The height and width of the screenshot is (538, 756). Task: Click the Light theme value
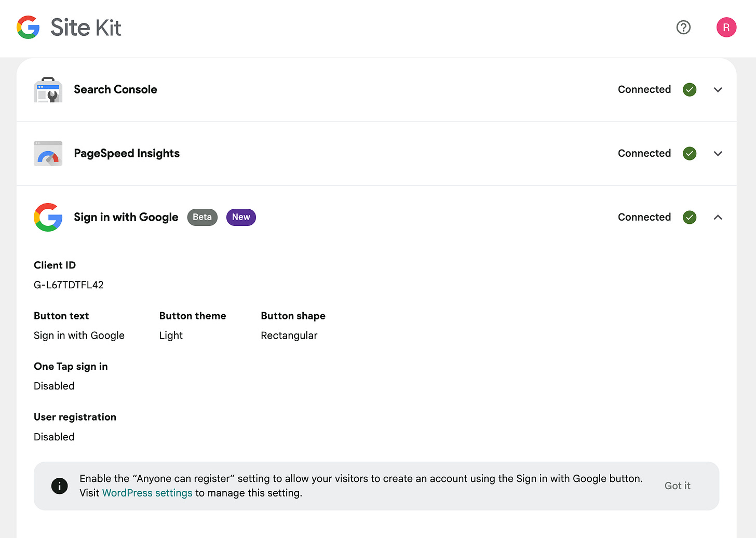tap(171, 335)
